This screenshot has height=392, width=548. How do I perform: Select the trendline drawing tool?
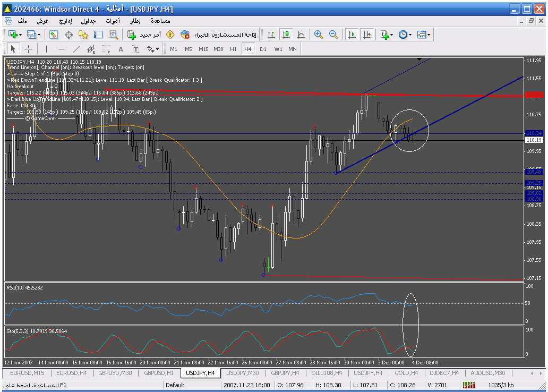[76, 49]
